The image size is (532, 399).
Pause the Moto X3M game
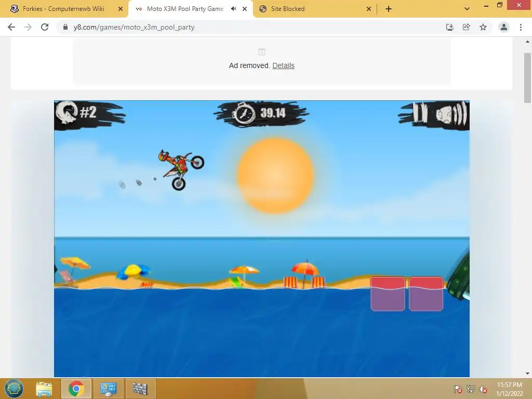tap(420, 112)
